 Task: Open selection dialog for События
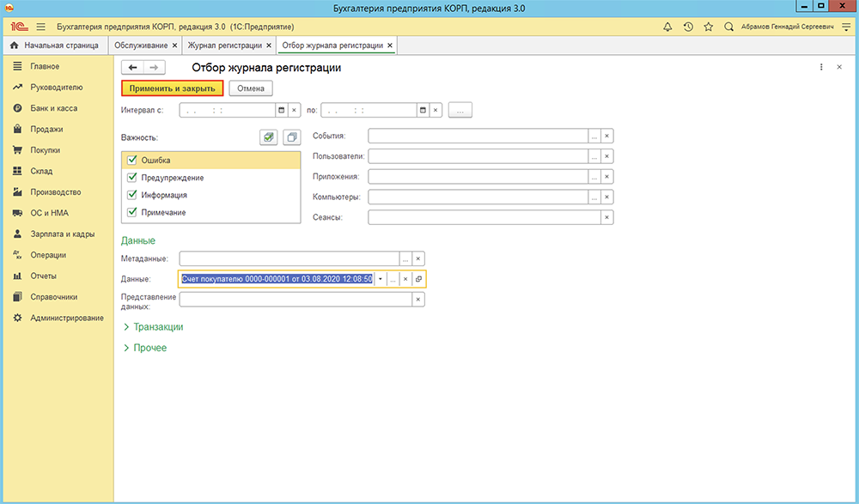594,136
